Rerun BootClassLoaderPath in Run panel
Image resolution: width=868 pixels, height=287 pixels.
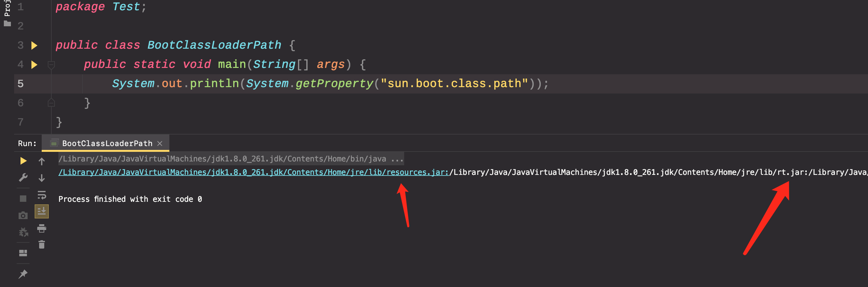(x=23, y=161)
